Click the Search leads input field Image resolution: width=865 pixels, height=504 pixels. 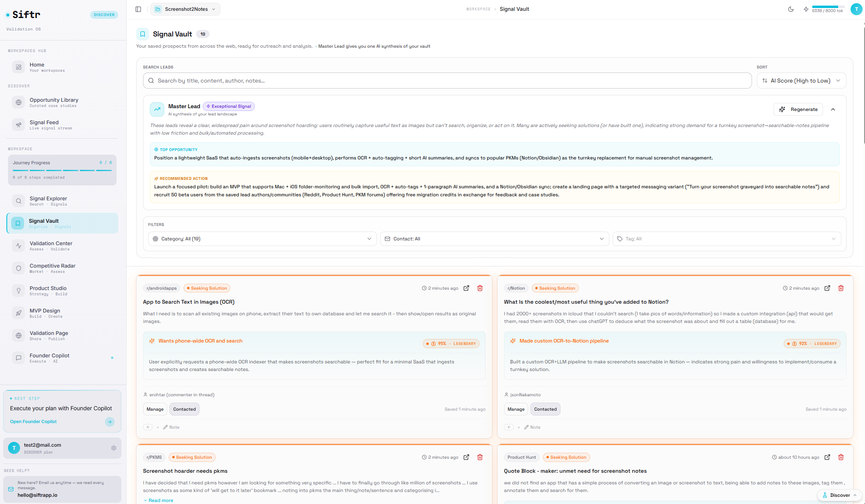pyautogui.click(x=447, y=81)
